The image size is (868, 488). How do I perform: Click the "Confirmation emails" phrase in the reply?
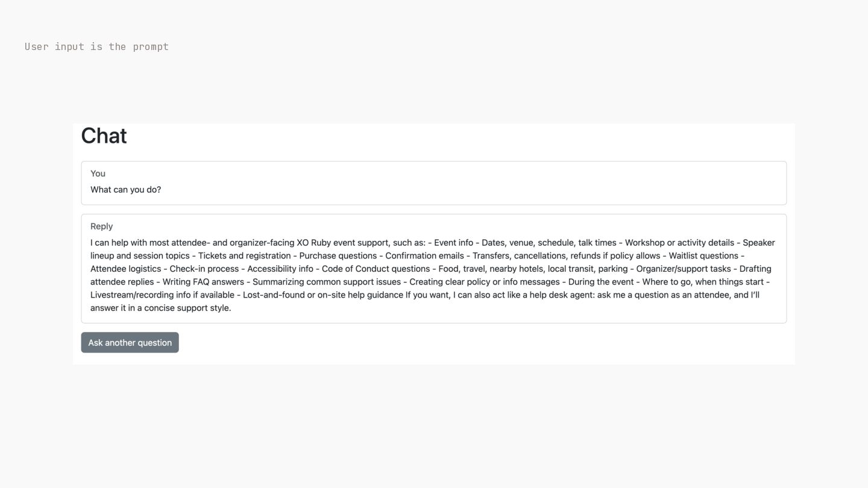tap(424, 255)
